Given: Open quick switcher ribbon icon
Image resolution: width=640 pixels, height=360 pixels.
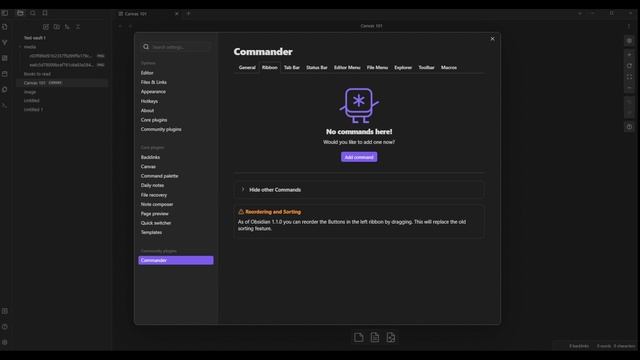Looking at the screenshot, I should pos(4,27).
